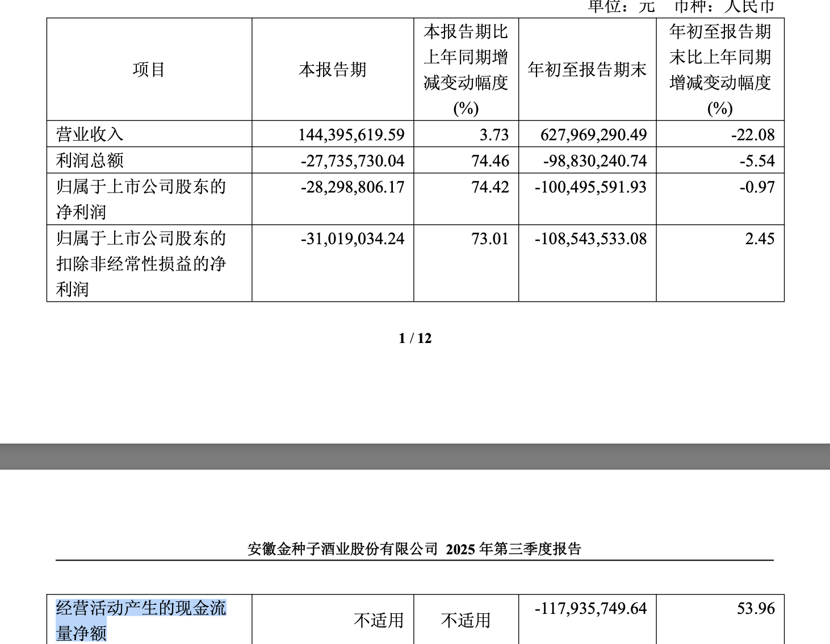
Task: Select the value 144,395,619.59
Action: (x=351, y=135)
